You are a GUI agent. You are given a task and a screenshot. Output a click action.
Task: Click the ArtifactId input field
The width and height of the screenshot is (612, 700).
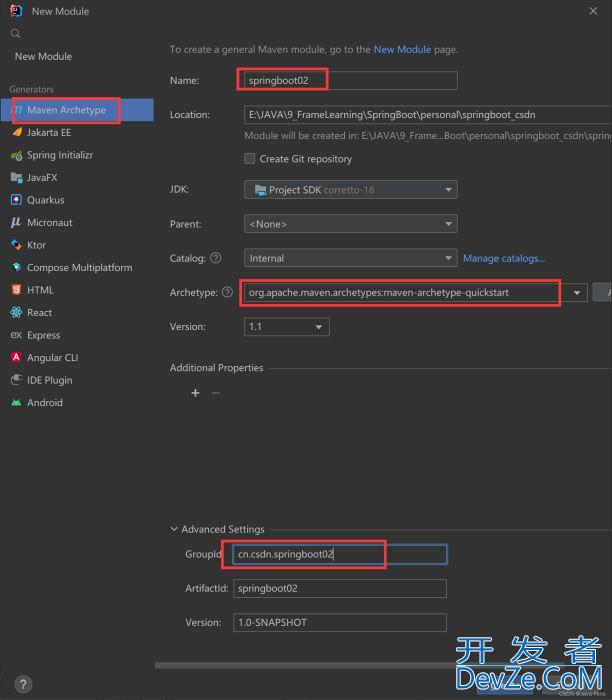point(340,588)
